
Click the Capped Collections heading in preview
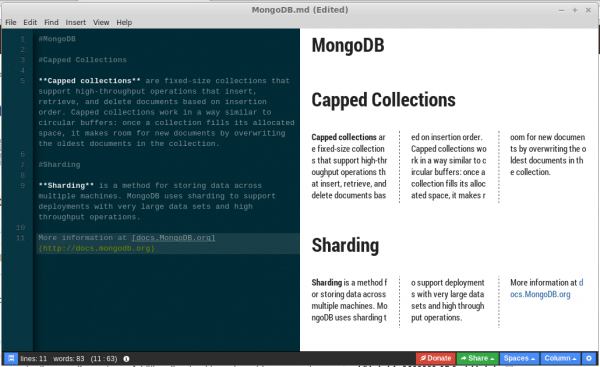click(383, 100)
